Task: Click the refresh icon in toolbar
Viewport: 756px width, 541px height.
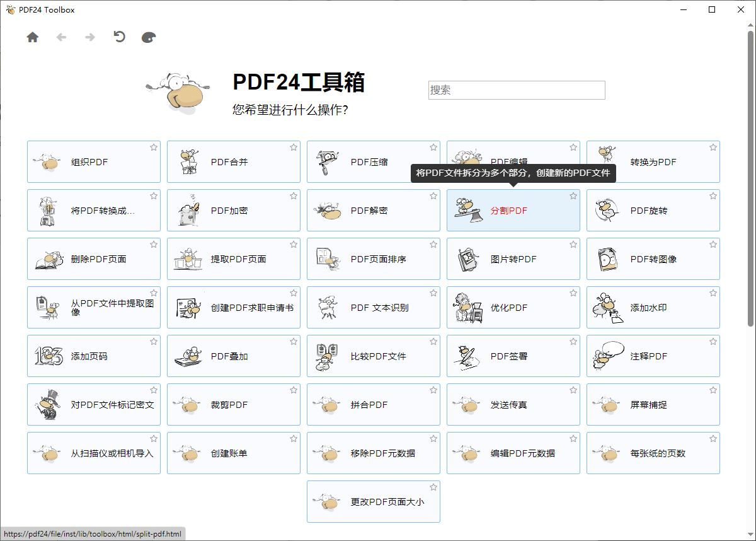Action: coord(119,37)
